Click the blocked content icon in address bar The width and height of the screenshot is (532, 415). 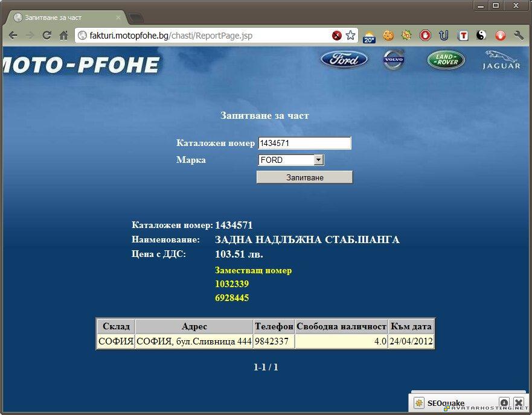click(x=337, y=36)
